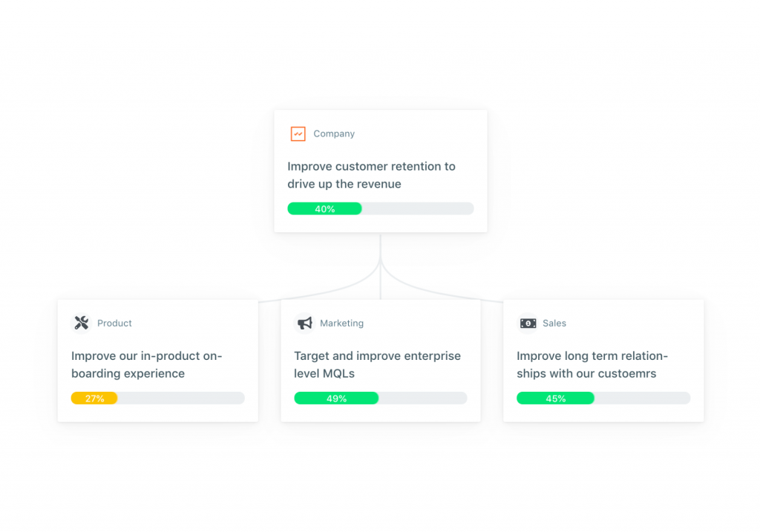This screenshot has height=532, width=760.
Task: Click the empty portion of the Company progress bar
Action: 418,208
